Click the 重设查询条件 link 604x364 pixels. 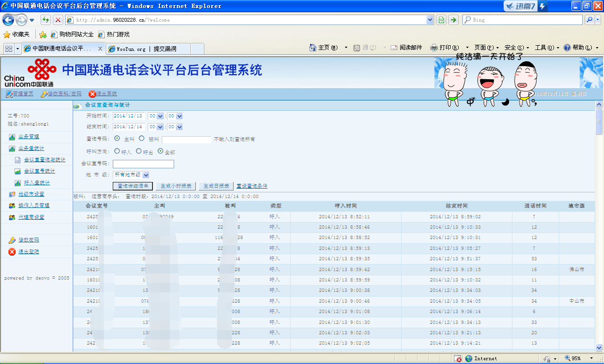(252, 186)
